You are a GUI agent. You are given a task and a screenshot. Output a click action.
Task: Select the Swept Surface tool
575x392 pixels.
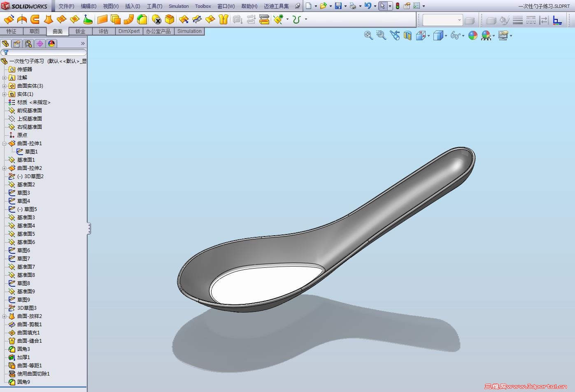click(35, 19)
